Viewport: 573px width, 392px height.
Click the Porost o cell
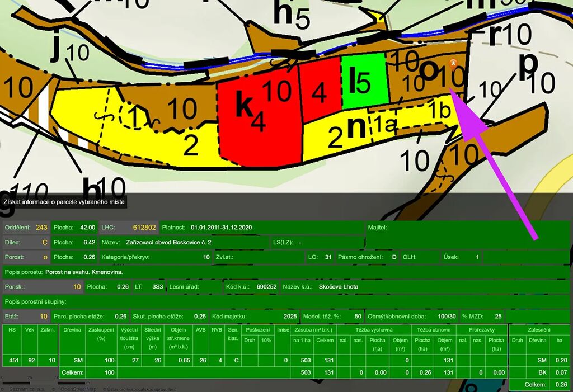coord(26,257)
